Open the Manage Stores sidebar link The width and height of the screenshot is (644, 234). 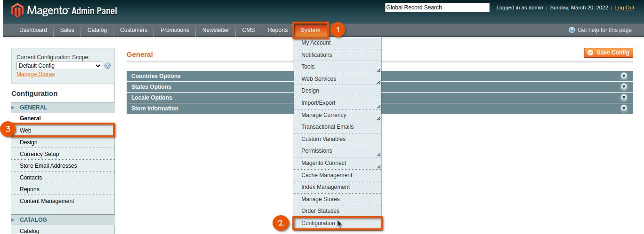coord(35,74)
